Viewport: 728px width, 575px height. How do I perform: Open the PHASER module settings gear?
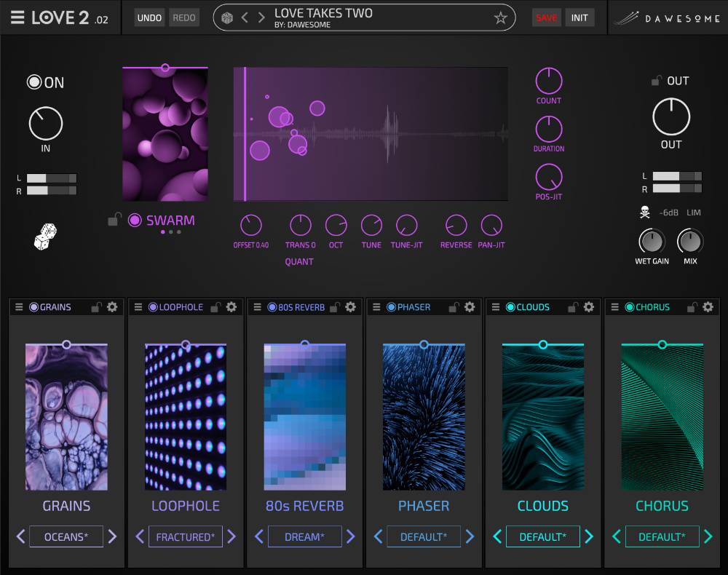[x=471, y=306]
